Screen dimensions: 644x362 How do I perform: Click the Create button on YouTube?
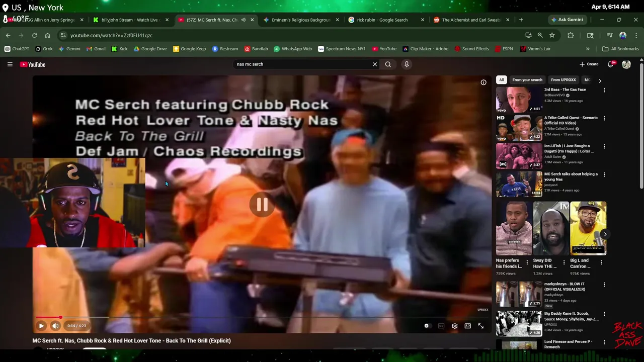pyautogui.click(x=589, y=64)
